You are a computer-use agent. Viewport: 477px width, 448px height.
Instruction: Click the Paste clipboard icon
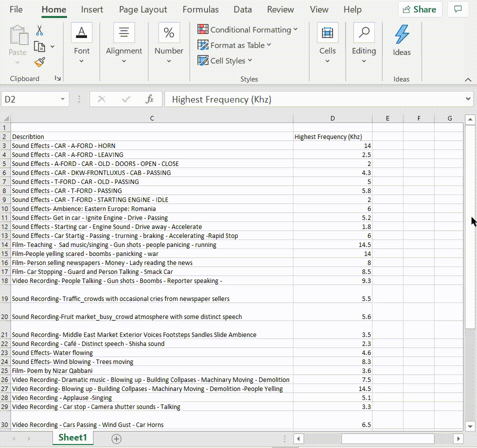coord(18,35)
